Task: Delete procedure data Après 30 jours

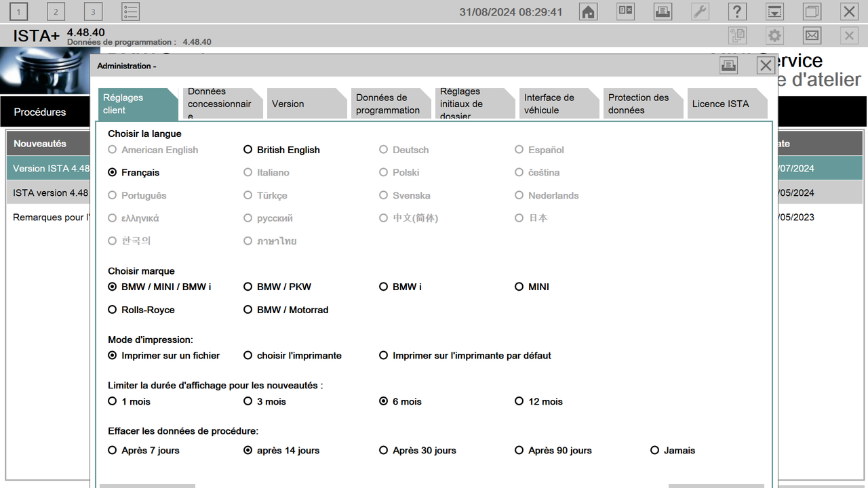Action: click(x=418, y=450)
